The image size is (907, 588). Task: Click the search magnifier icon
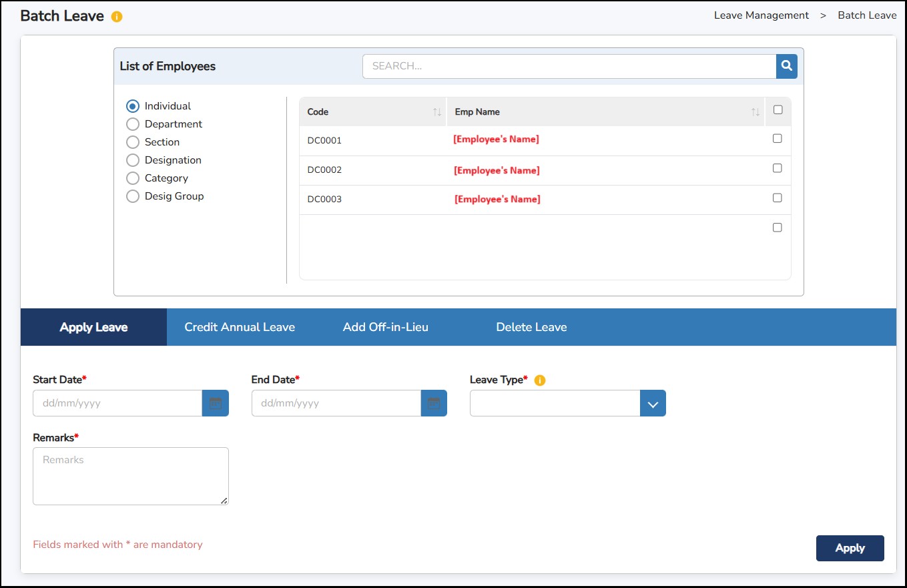click(786, 66)
